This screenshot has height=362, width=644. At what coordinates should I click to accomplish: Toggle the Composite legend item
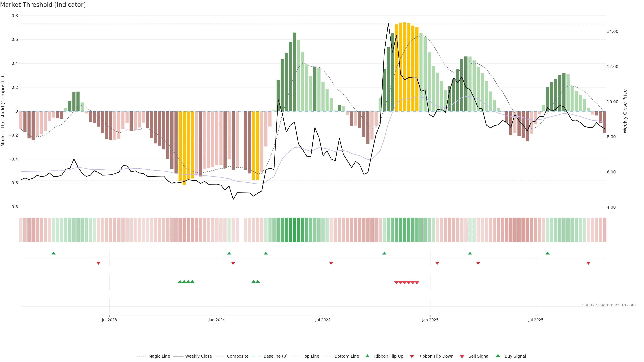237,356
